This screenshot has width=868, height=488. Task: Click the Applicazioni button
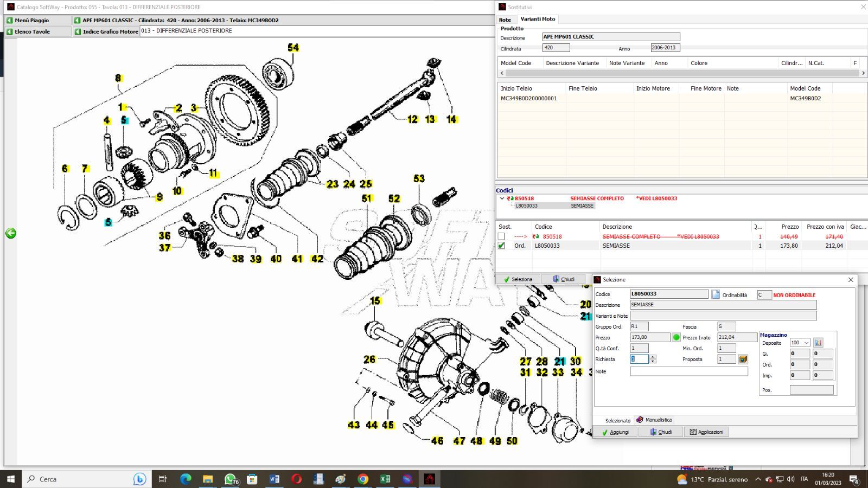coord(706,432)
